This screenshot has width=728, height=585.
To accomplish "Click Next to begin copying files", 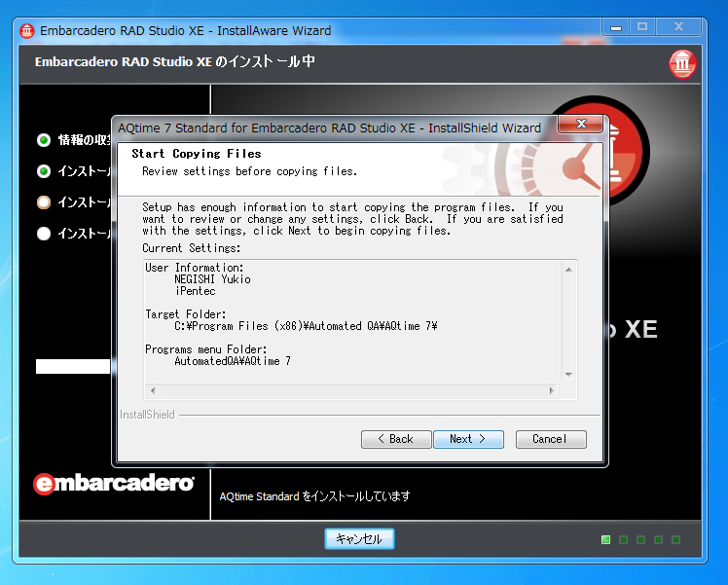I will click(x=468, y=439).
